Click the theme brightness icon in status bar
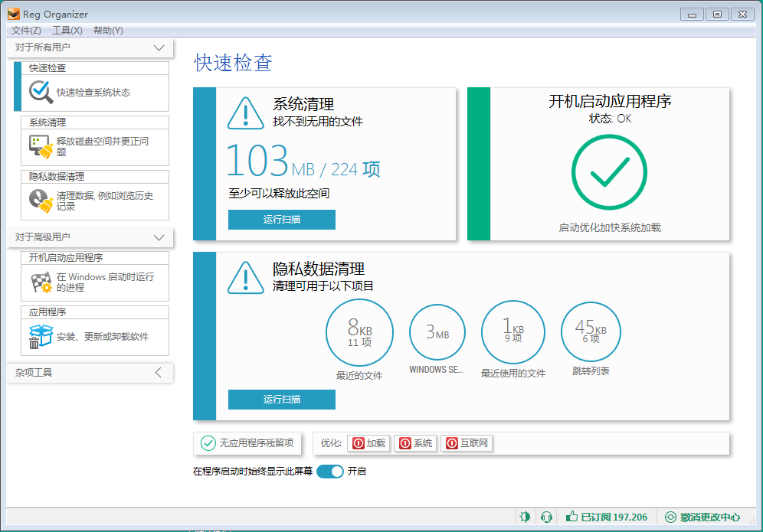The width and height of the screenshot is (763, 532). 525,517
